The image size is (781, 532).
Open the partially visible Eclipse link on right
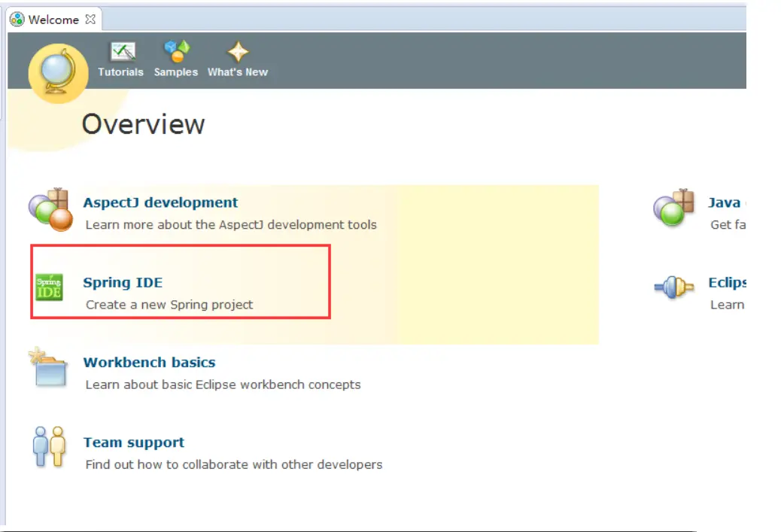728,282
